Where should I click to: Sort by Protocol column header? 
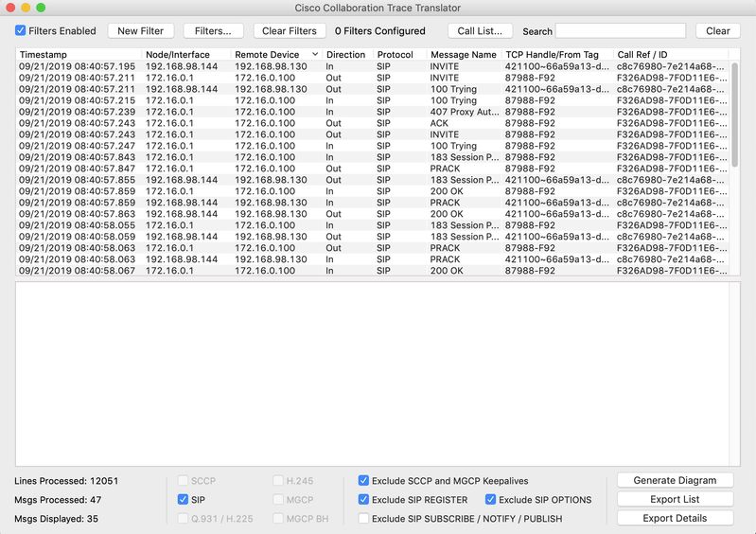click(x=399, y=55)
